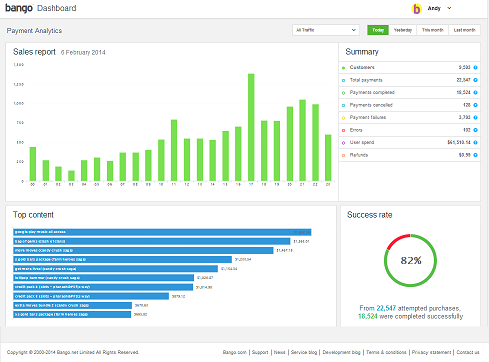489x362 pixels.
Task: Toggle the orange Refunds series marker
Action: 343,155
